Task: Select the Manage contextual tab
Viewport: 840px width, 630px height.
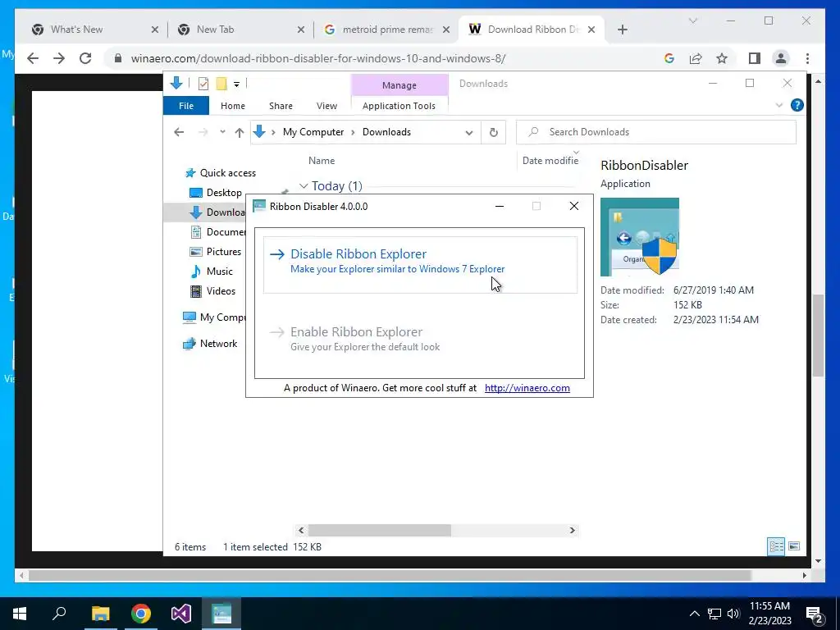Action: 399,85
